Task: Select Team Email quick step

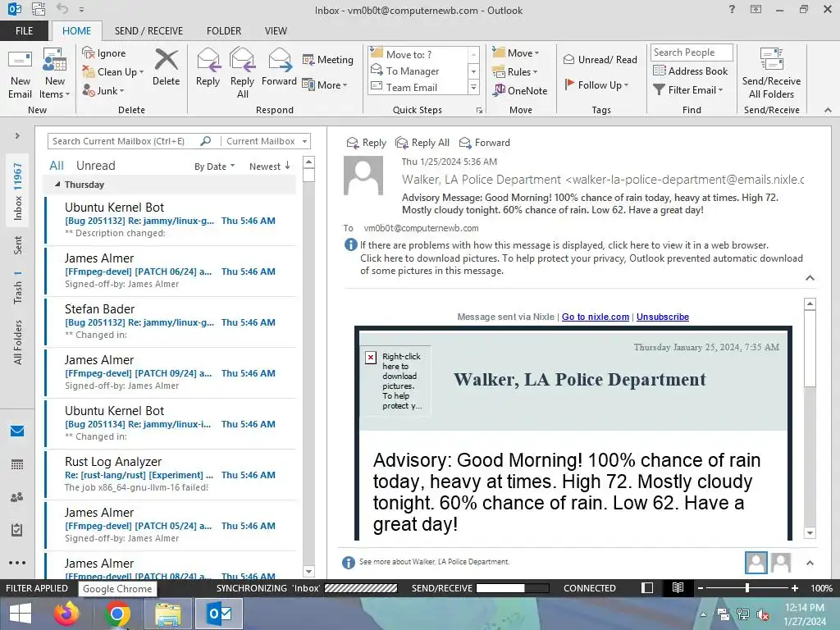Action: coord(418,87)
